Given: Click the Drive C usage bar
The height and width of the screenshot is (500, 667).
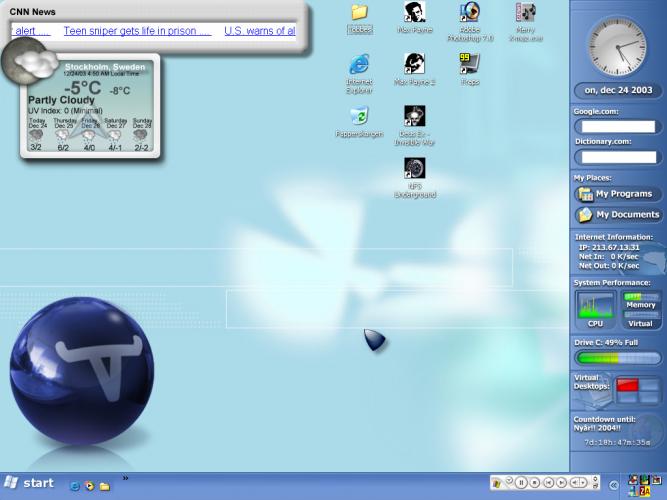Looking at the screenshot, I should pyautogui.click(x=617, y=358).
